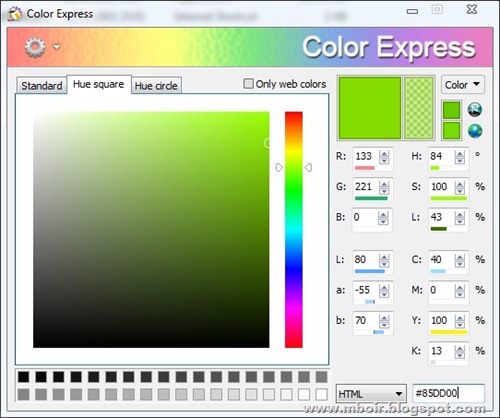
Task: Adjust the M magenta spinner
Action: click(x=460, y=291)
